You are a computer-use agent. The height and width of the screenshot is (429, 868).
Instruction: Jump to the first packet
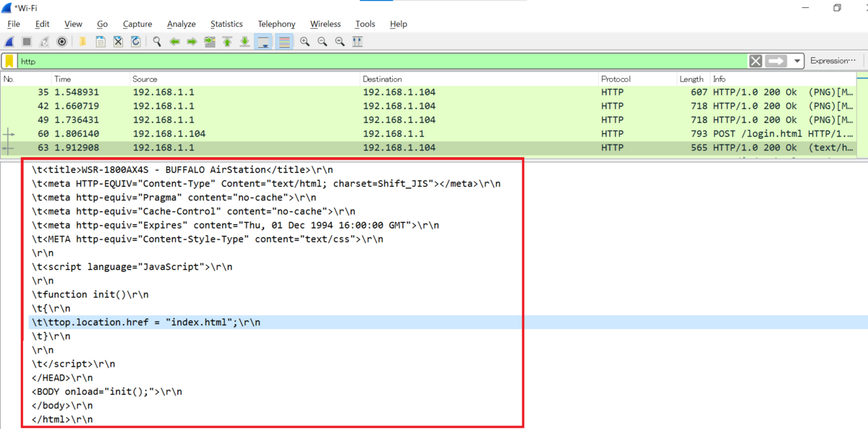point(227,42)
